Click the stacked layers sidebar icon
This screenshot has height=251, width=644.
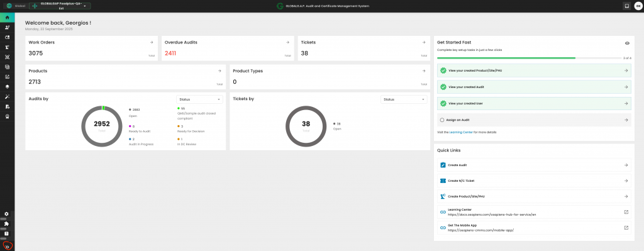coord(7,87)
